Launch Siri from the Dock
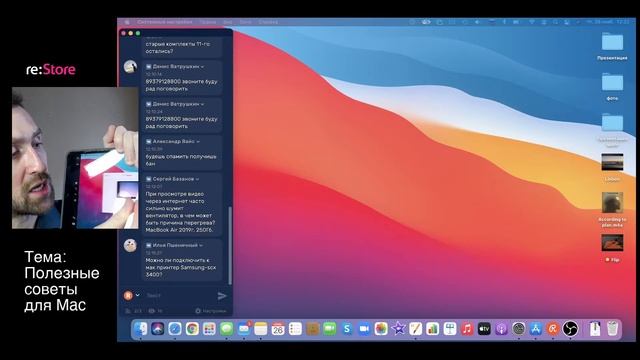 coord(158,329)
